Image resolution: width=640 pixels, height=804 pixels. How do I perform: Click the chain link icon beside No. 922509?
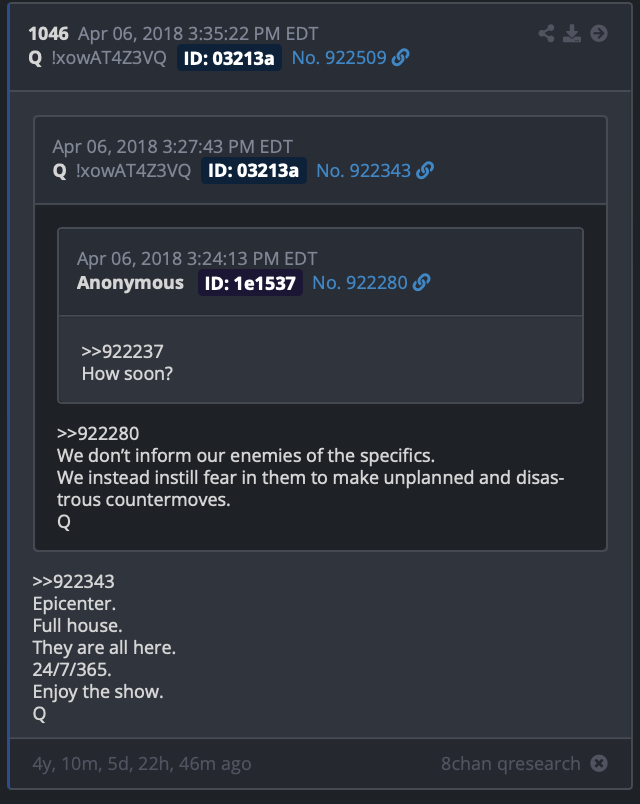pos(401,57)
